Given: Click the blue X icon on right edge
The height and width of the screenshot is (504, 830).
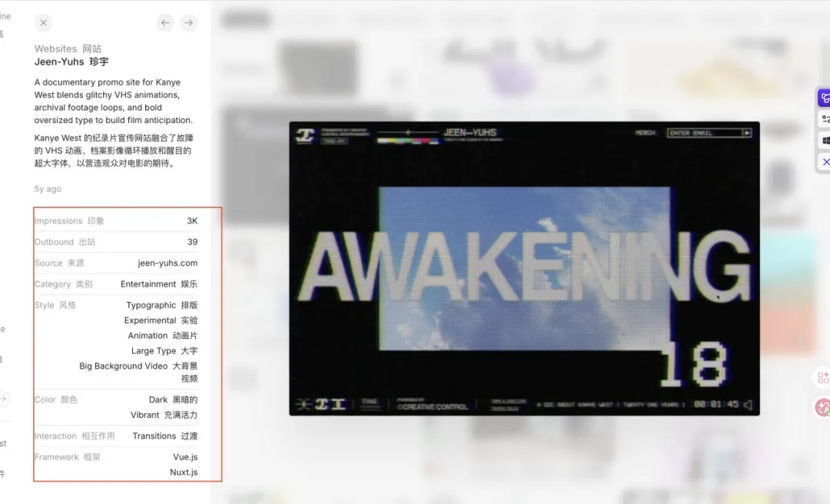Looking at the screenshot, I should pos(825,161).
